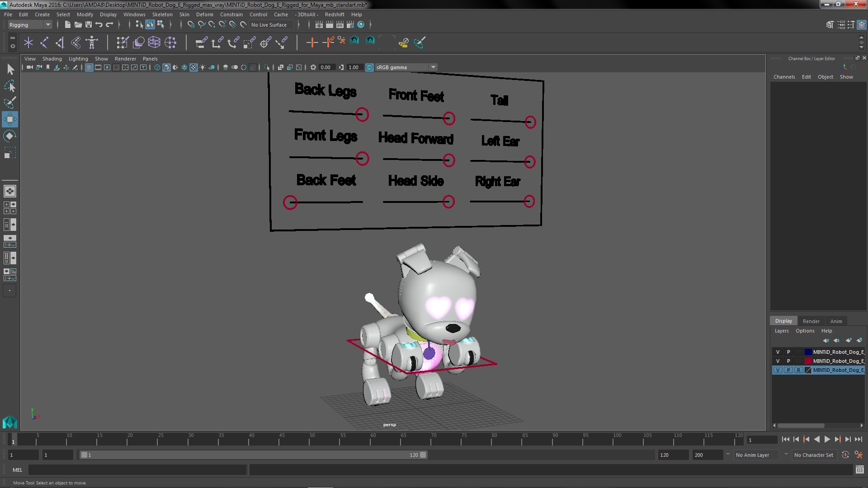Click the Back Feet rig slider circle handle
The image size is (868, 488).
click(x=290, y=202)
